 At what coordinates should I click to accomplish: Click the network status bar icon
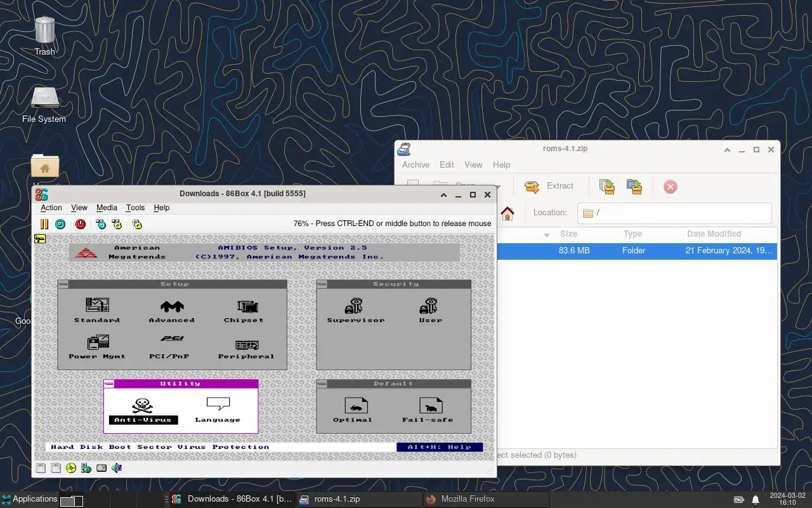click(x=86, y=468)
